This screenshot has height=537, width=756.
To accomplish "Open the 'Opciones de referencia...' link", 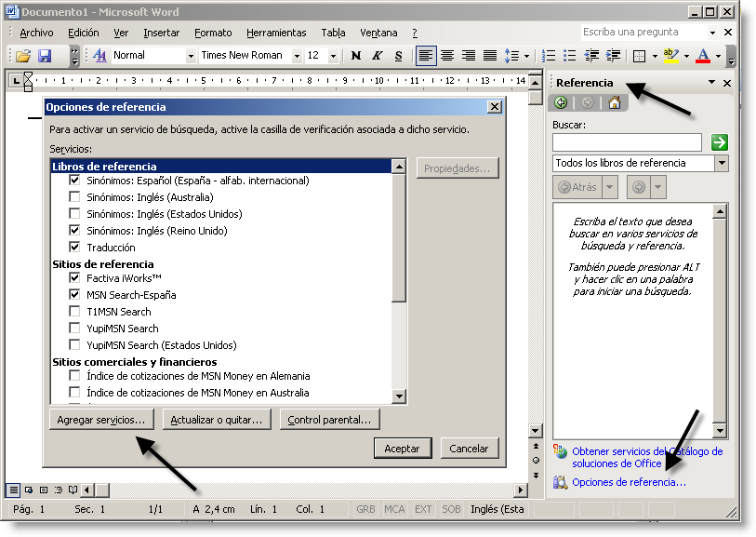I will tap(629, 482).
